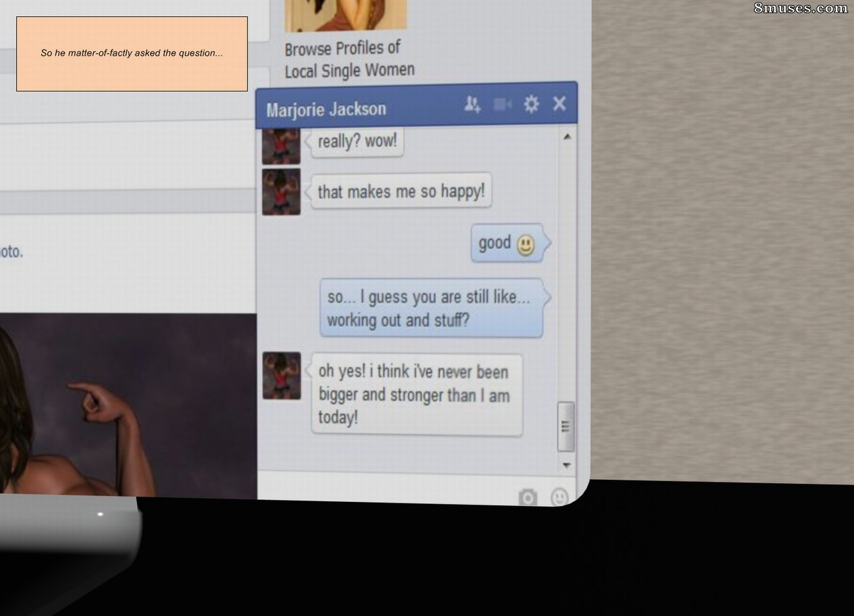Click avatar beside 'really? wow!' message
This screenshot has width=854, height=616.
click(x=281, y=146)
